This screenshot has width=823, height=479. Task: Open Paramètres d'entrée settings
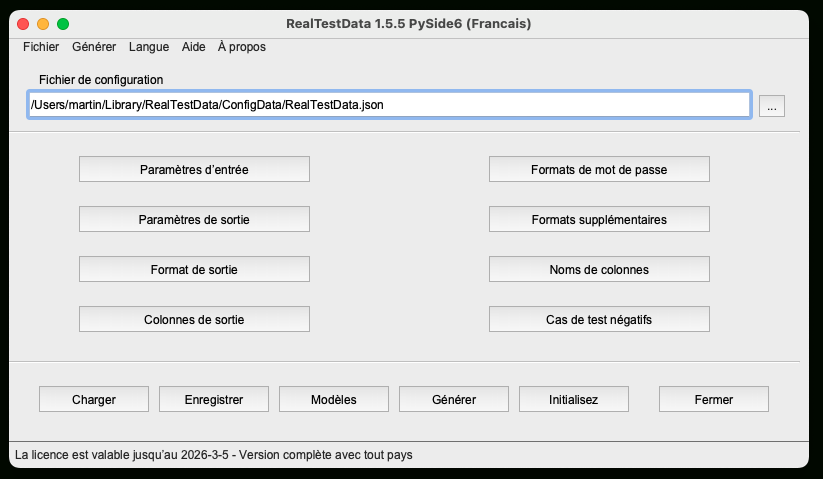pos(194,169)
